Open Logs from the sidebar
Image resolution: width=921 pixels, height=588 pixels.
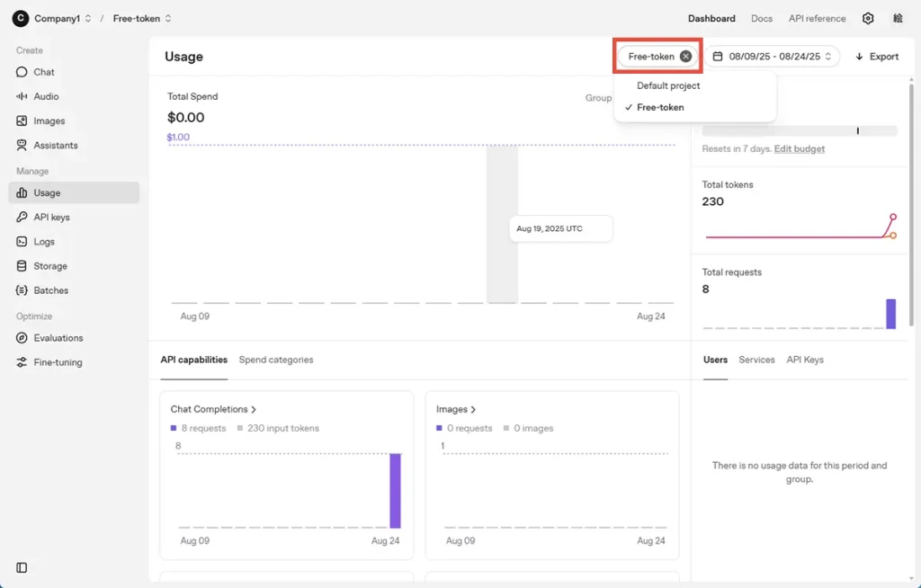(x=74, y=242)
